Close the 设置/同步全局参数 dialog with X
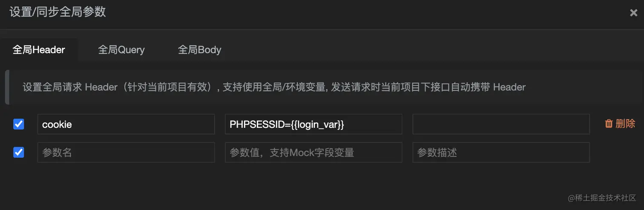The height and width of the screenshot is (210, 644). tap(633, 13)
